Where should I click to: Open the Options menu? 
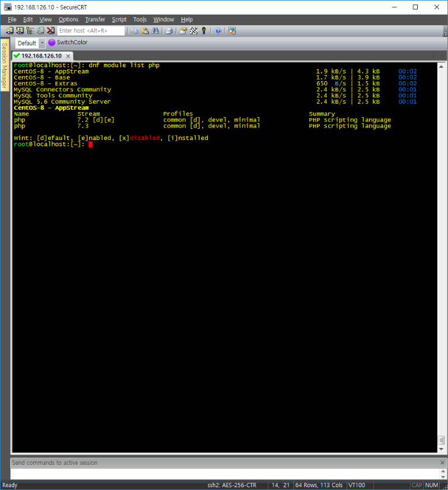(68, 20)
